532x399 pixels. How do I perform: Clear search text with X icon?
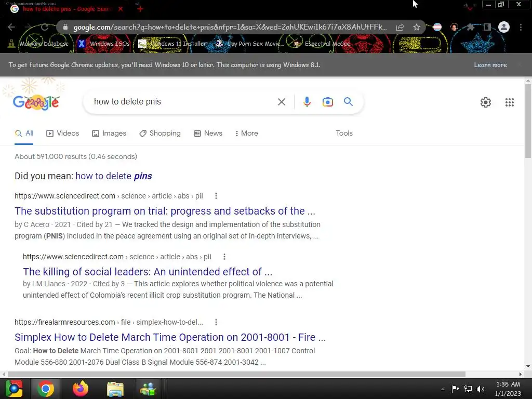click(x=281, y=102)
